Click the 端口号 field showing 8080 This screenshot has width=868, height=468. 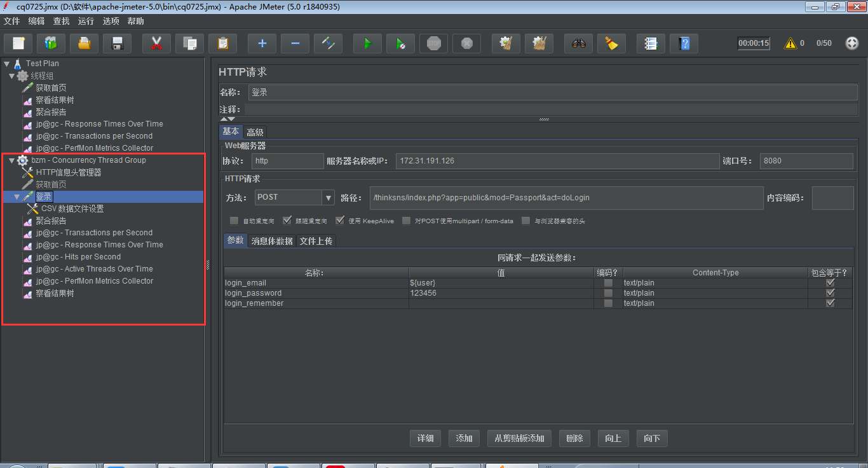point(806,161)
